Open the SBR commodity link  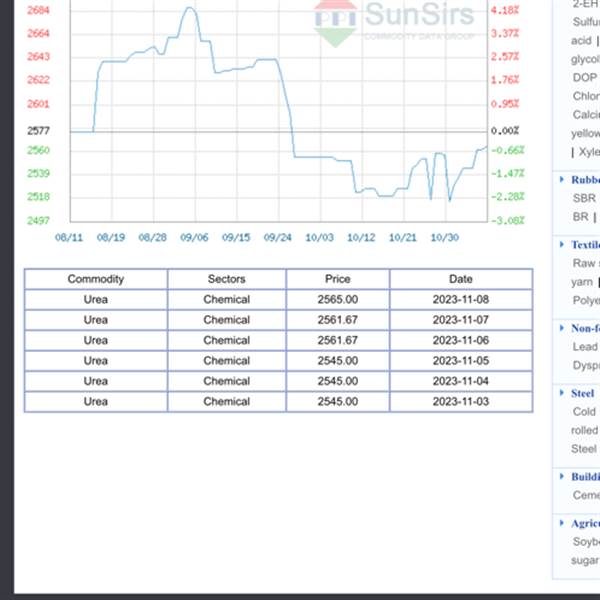pyautogui.click(x=584, y=198)
